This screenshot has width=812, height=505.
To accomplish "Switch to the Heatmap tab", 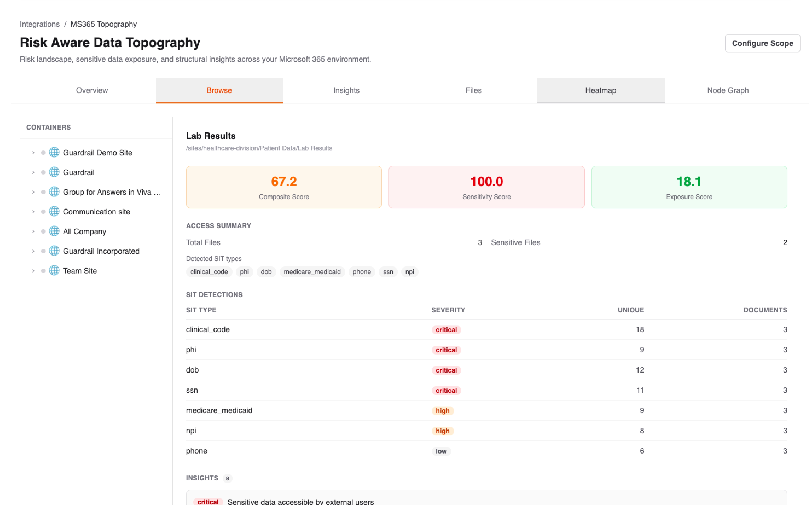I will pos(601,91).
